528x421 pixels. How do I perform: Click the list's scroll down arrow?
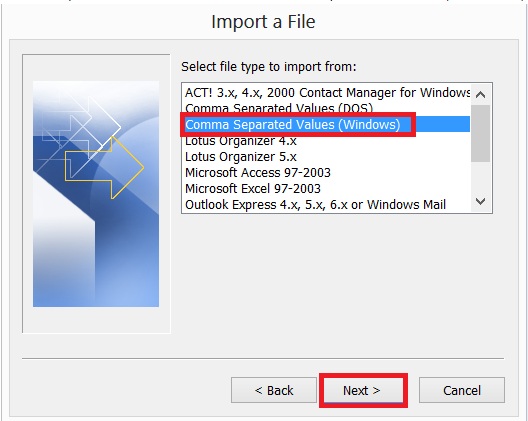tap(481, 201)
